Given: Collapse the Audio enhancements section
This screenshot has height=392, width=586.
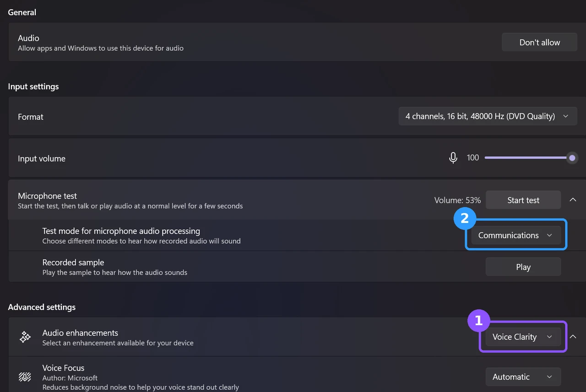Looking at the screenshot, I should pos(573,337).
